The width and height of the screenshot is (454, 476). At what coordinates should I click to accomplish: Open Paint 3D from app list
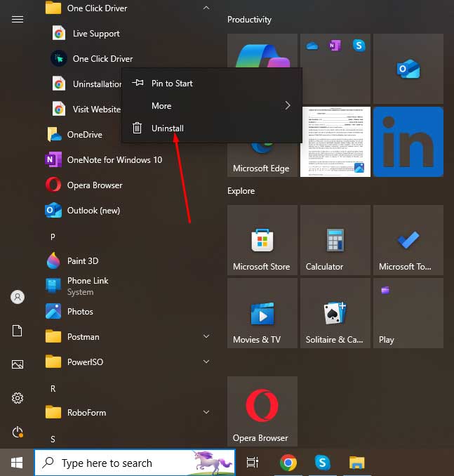82,260
